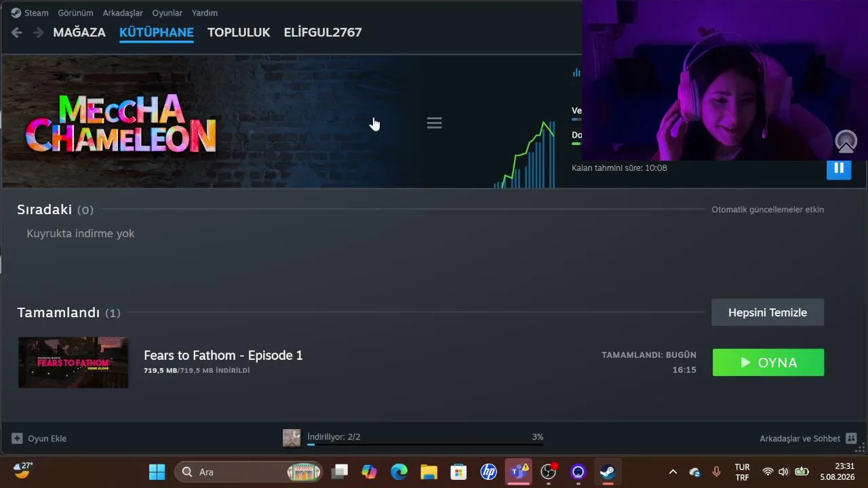This screenshot has height=488, width=868.
Task: Open the weather widget showing 27°
Action: click(23, 470)
